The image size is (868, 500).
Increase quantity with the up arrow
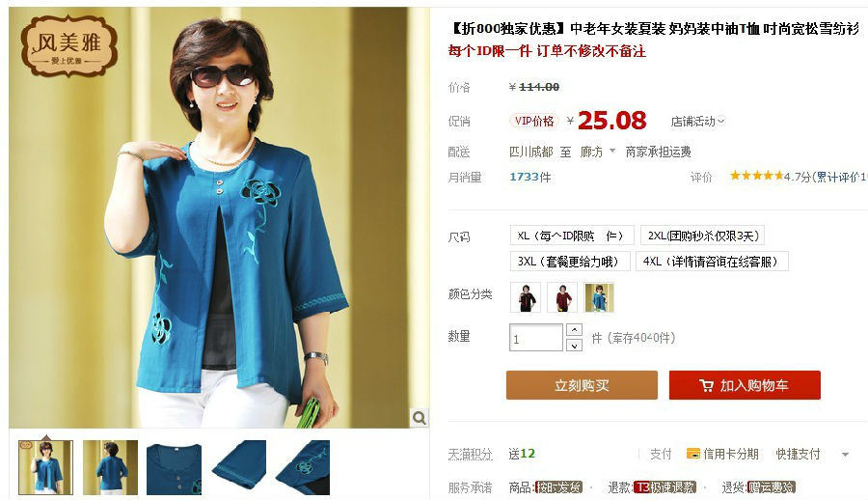tap(574, 330)
